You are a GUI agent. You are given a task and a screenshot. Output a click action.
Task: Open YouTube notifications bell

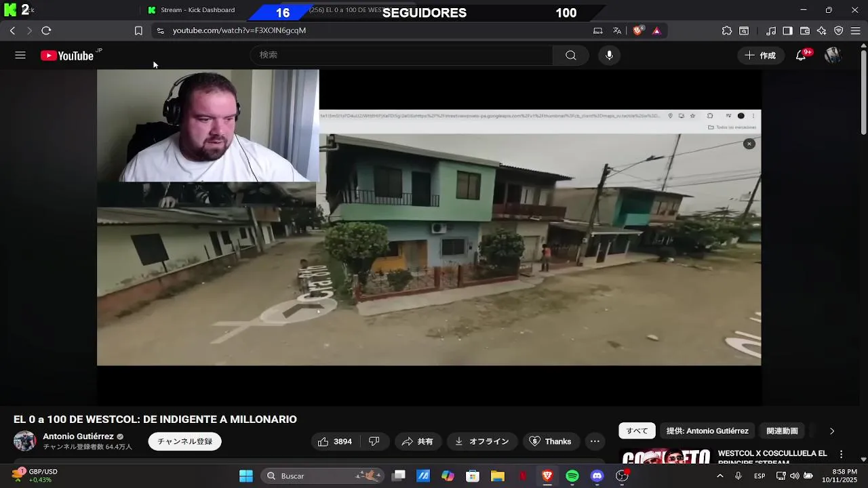click(802, 56)
